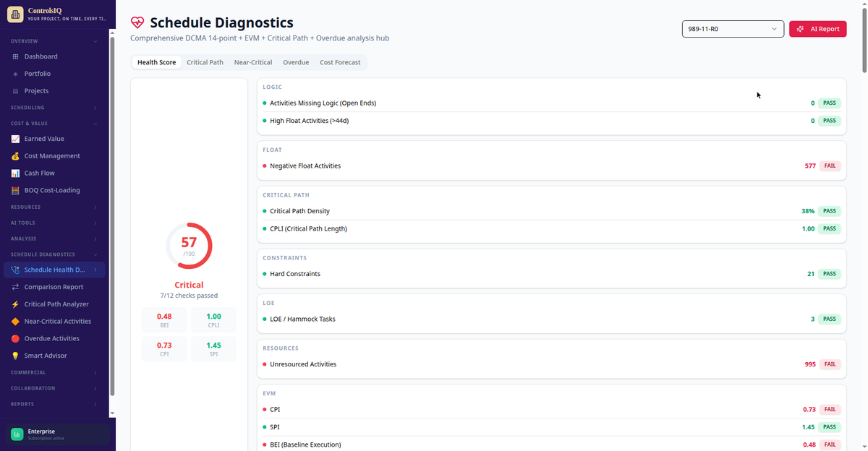Click chevron next to Schedule Health item
This screenshot has width=868, height=451.
[95, 270]
